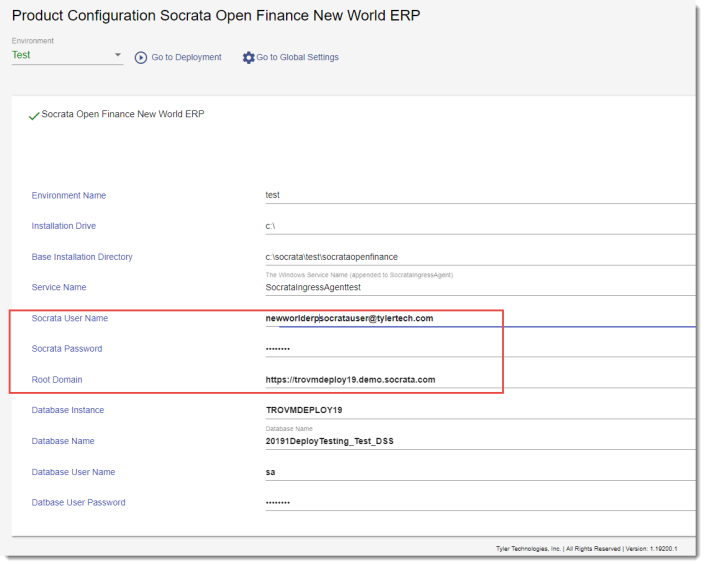705x565 pixels.
Task: Click the Socrata User Name email field
Action: click(x=480, y=319)
